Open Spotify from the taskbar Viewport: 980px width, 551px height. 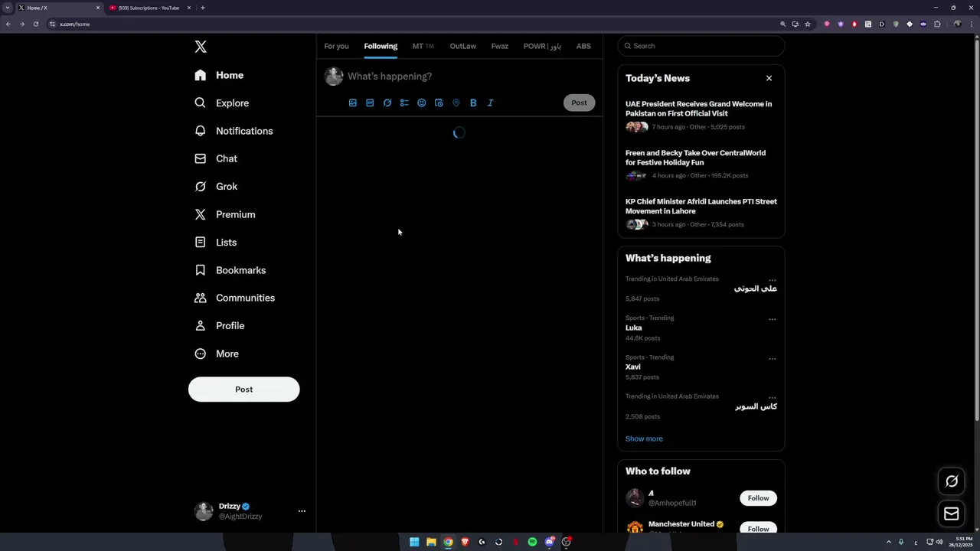532,542
